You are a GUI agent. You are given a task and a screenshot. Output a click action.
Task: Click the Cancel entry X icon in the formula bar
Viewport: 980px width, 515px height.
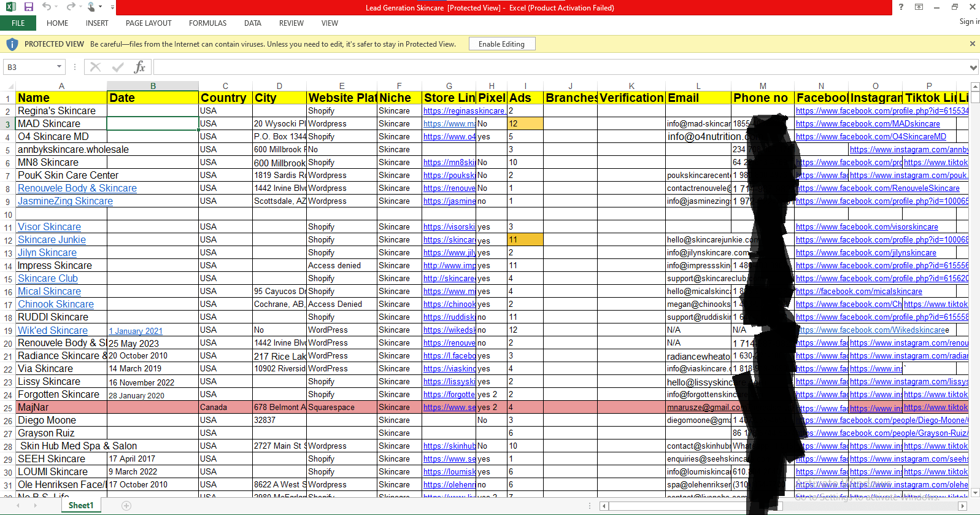click(x=95, y=67)
